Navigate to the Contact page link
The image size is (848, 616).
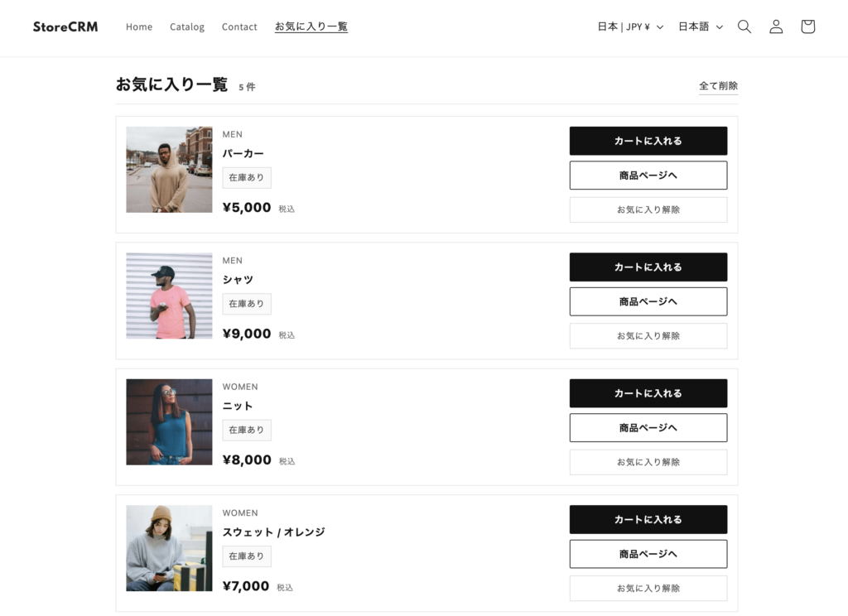(x=239, y=26)
